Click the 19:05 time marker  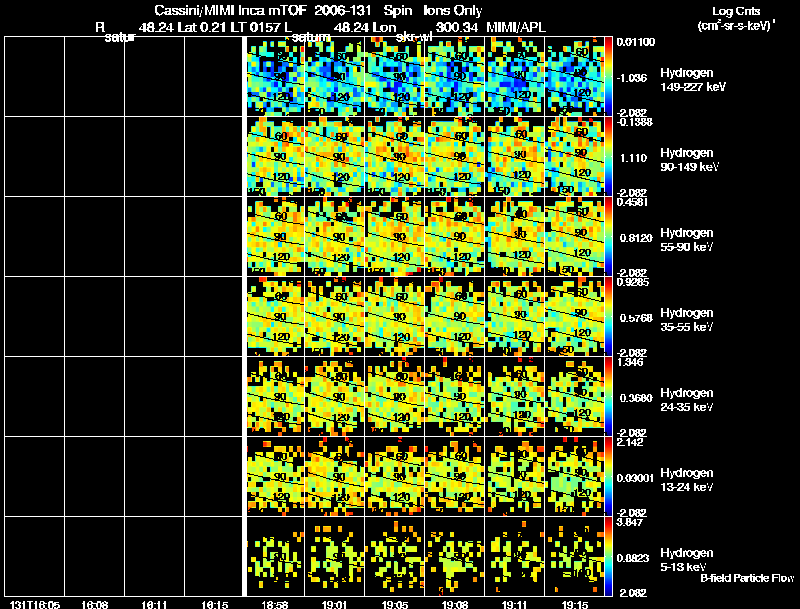394,604
